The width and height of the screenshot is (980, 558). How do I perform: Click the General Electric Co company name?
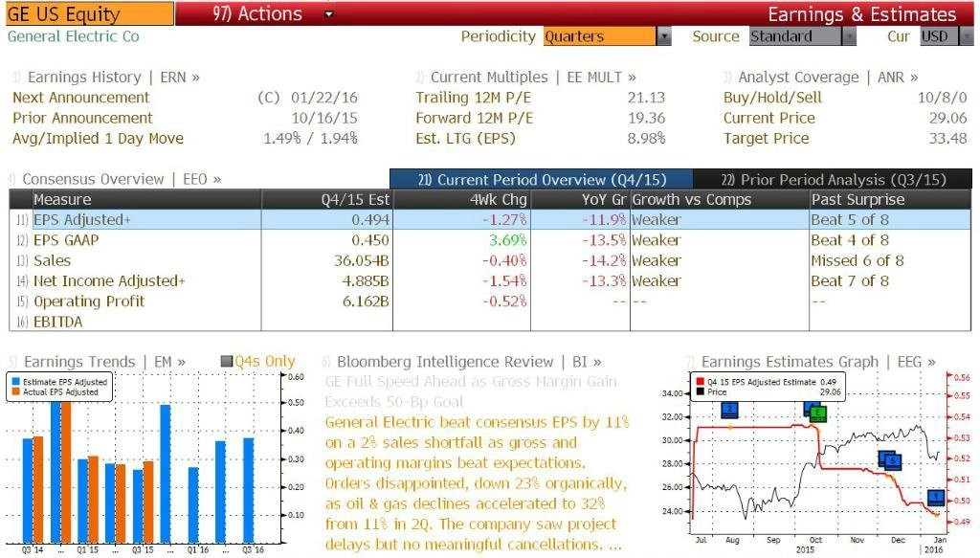click(x=73, y=36)
